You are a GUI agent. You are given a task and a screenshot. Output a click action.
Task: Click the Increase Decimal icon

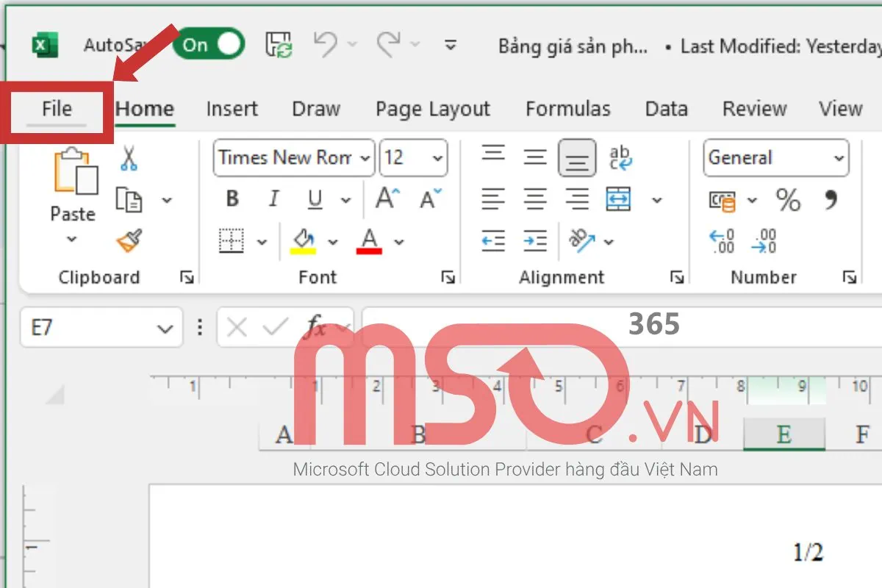722,241
